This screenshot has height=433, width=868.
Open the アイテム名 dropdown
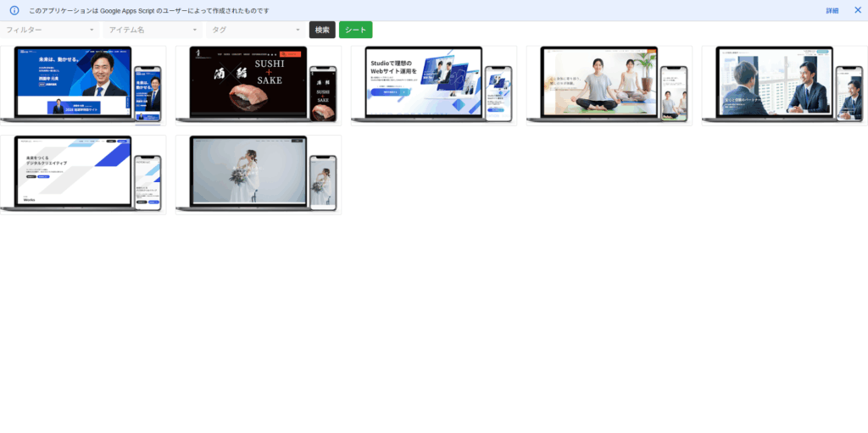pyautogui.click(x=153, y=30)
